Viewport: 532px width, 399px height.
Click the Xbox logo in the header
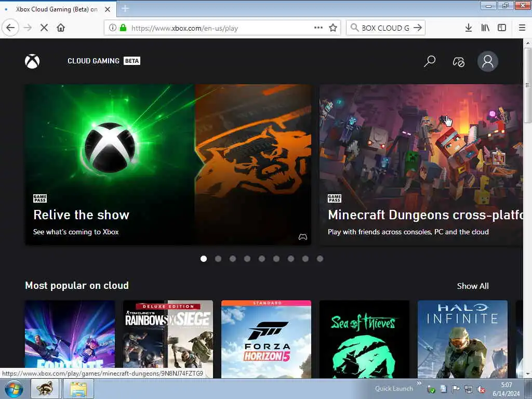(x=32, y=61)
